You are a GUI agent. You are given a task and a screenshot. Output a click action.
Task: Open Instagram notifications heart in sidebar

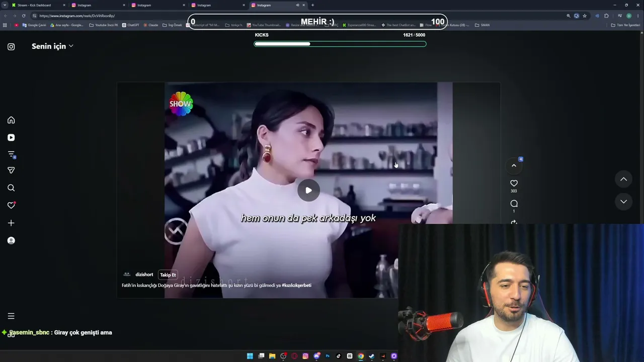click(x=11, y=205)
